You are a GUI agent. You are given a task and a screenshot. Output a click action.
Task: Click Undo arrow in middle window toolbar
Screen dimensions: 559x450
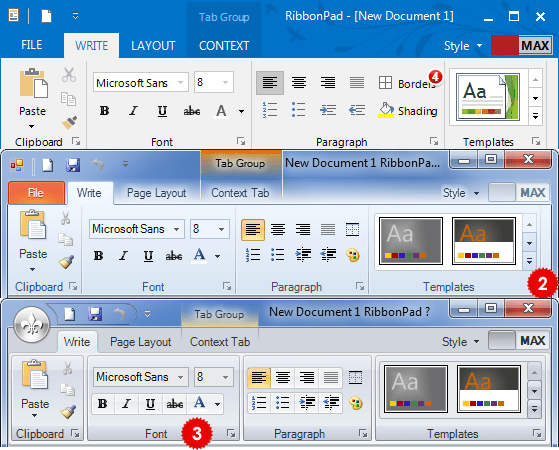point(98,165)
